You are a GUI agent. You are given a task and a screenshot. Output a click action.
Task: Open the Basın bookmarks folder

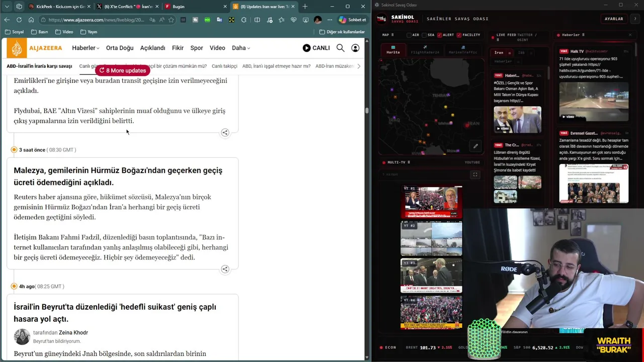(x=39, y=32)
